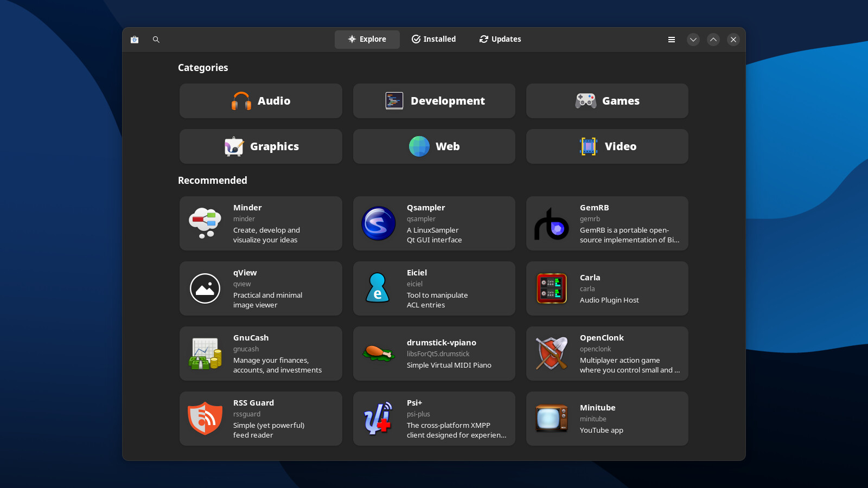This screenshot has width=868, height=488.
Task: Switch to the Explore tab
Action: pos(367,40)
